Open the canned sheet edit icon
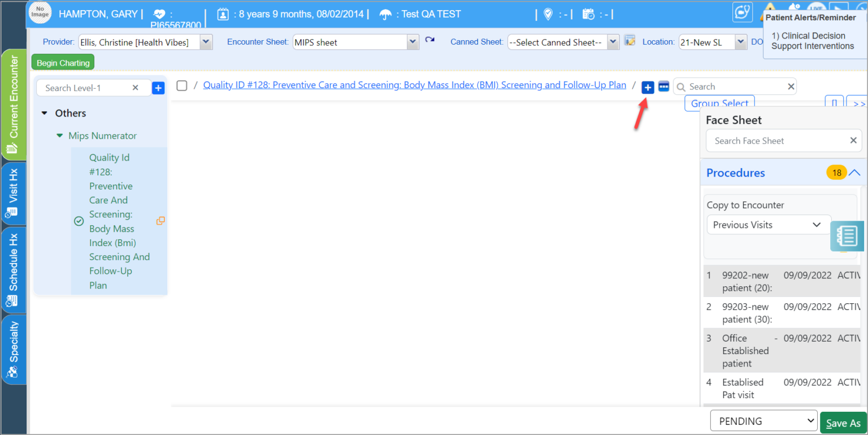 [630, 41]
